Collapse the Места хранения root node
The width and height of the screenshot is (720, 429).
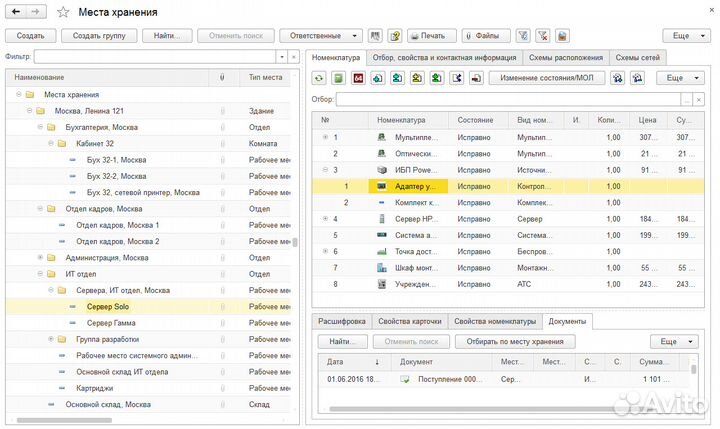19,94
